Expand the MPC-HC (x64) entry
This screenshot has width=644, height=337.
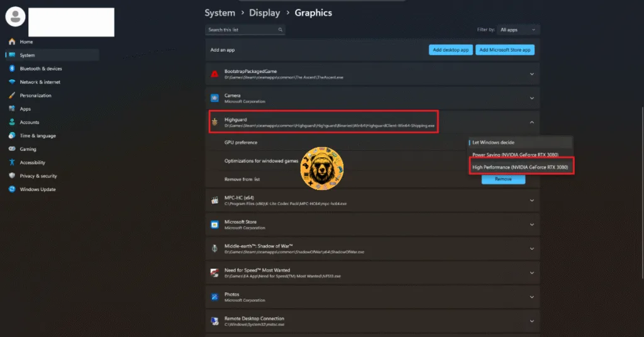pos(531,201)
